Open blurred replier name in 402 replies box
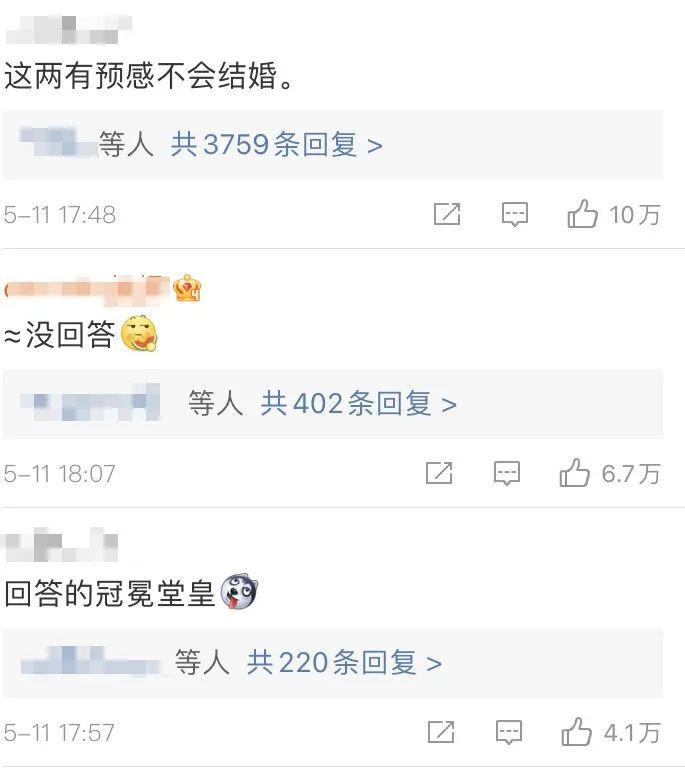685x775 pixels. 90,402
